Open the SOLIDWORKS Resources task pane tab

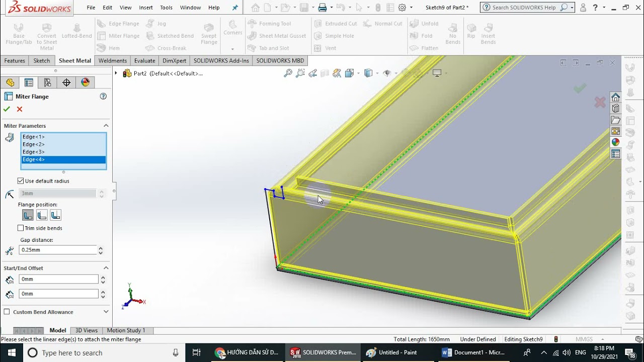(615, 97)
